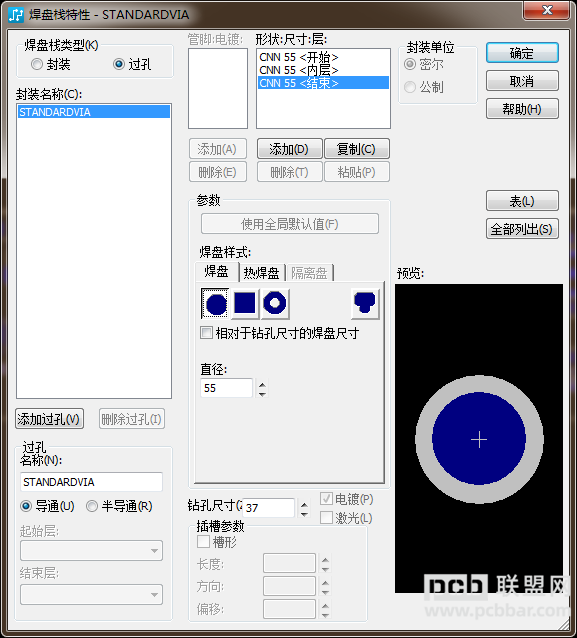Switch to the 热焊盘 tab
The image size is (577, 638).
261,273
